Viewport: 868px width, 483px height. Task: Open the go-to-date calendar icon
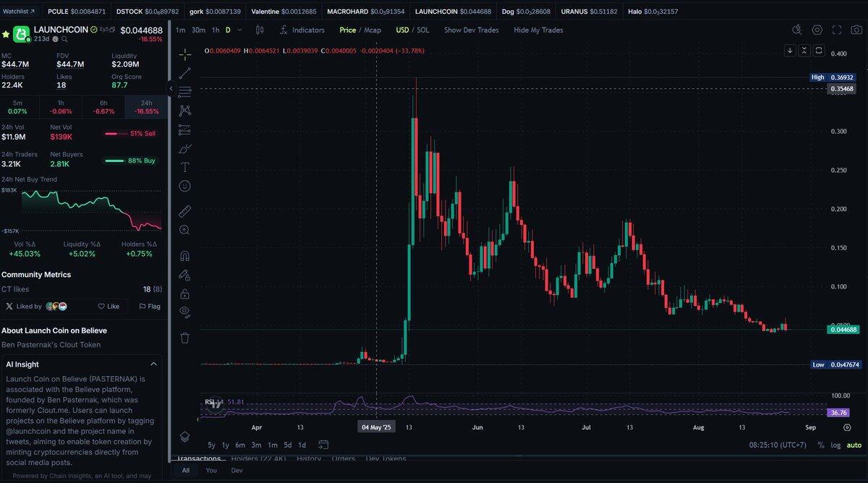click(323, 445)
